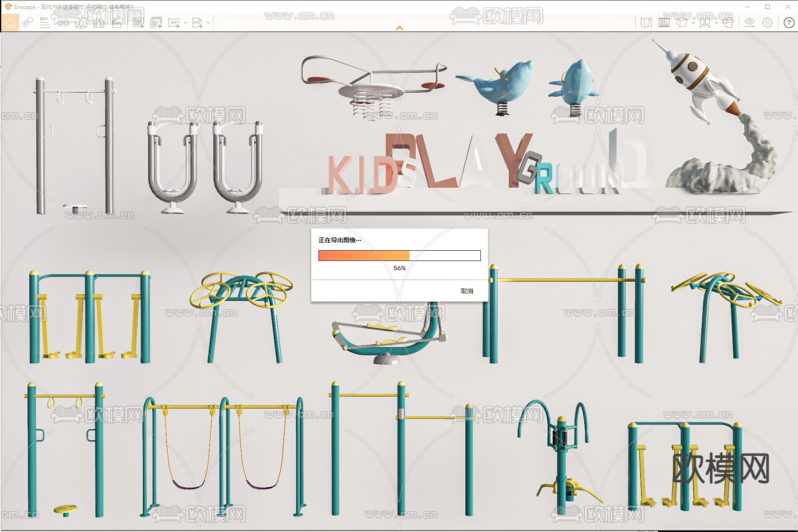Click the Home icon in the toolbar
The height and width of the screenshot is (532, 798).
pos(10,23)
